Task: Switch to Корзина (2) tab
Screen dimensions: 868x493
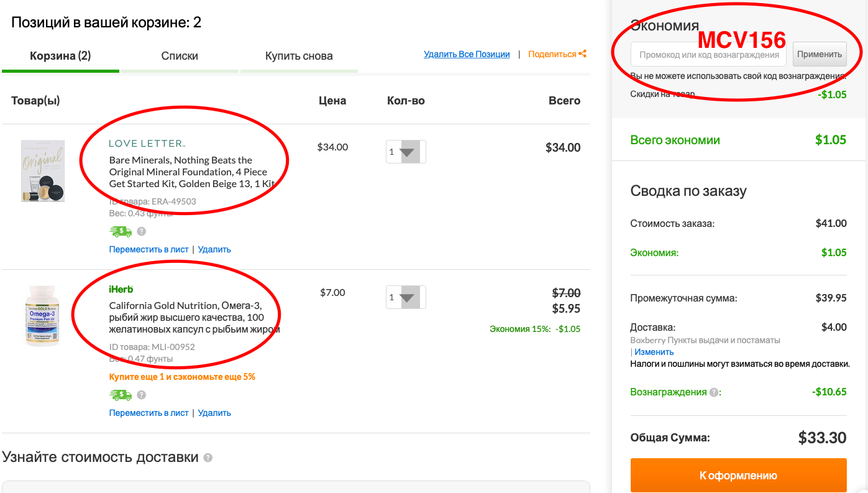Action: point(60,56)
